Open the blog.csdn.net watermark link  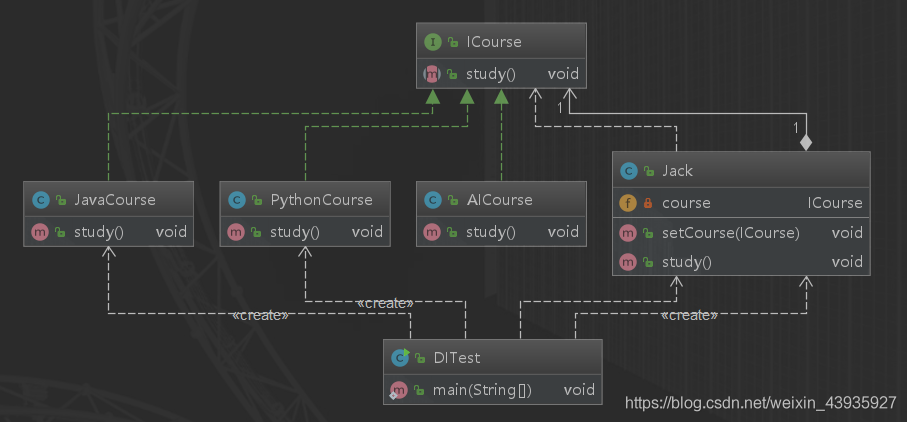[x=760, y=403]
